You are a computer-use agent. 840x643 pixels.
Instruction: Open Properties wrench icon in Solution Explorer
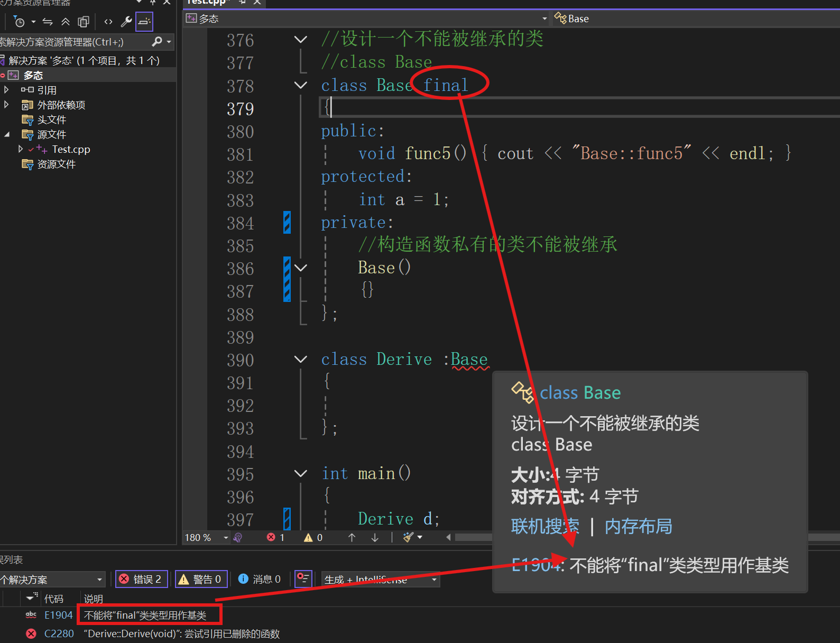point(126,22)
